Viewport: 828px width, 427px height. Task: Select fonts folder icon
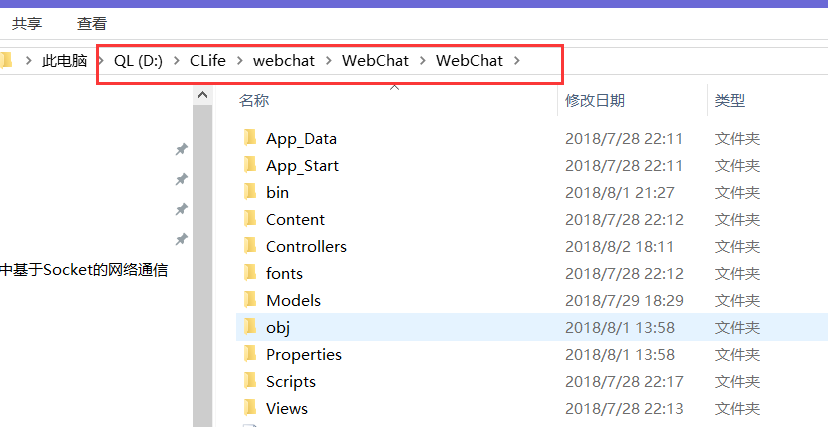click(250, 272)
